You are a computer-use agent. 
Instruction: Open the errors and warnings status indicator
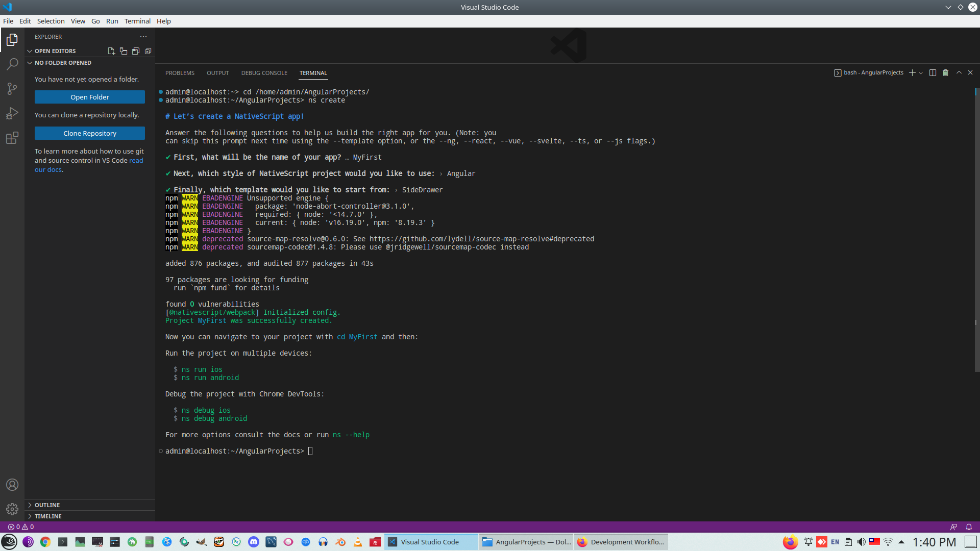point(21,527)
